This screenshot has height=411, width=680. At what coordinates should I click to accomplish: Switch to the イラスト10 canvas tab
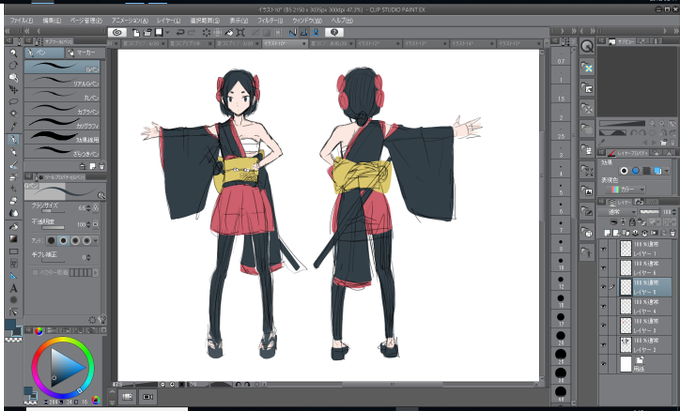click(x=285, y=43)
